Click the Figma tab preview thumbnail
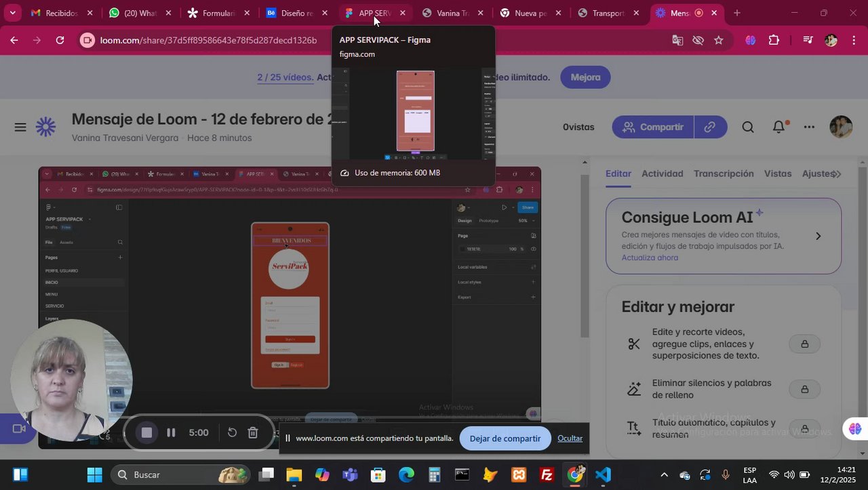Image resolution: width=868 pixels, height=490 pixels. click(414, 114)
